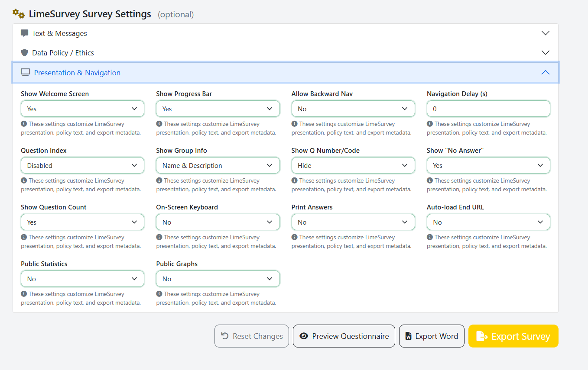588x370 pixels.
Task: Click the "Auto-load End URL" label
Action: click(x=455, y=207)
